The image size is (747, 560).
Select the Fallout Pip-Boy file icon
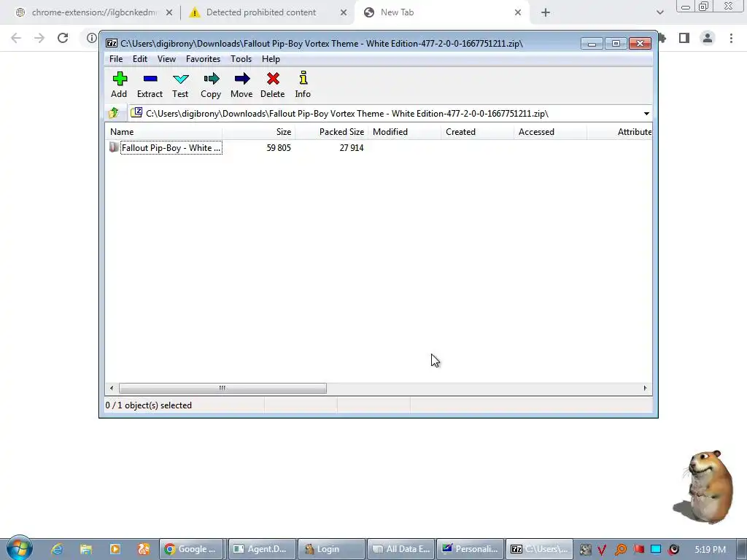click(x=114, y=147)
